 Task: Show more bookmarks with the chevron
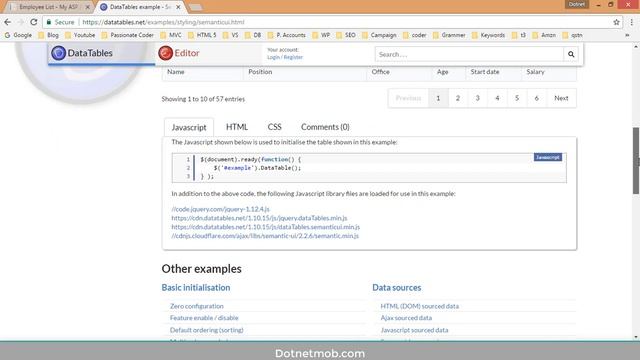point(627,35)
